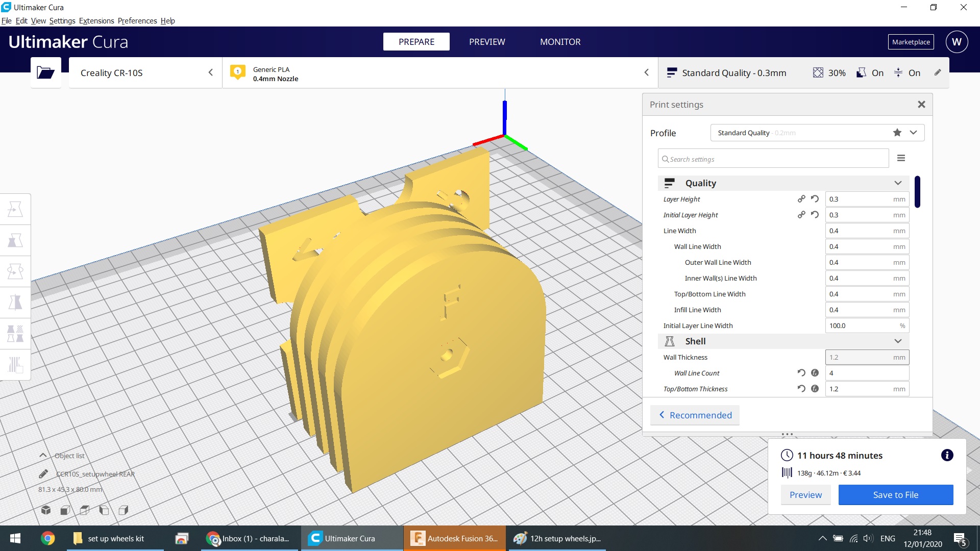
Task: Switch to PREVIEW stage
Action: point(487,42)
